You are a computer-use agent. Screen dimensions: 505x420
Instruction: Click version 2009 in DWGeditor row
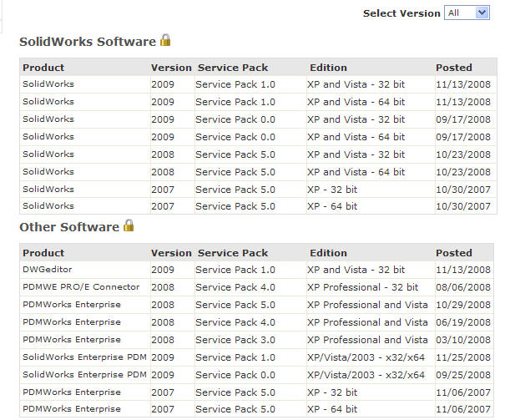tap(163, 270)
